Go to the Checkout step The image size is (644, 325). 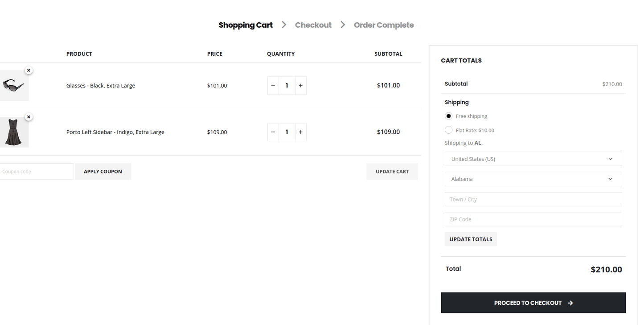pyautogui.click(x=313, y=25)
